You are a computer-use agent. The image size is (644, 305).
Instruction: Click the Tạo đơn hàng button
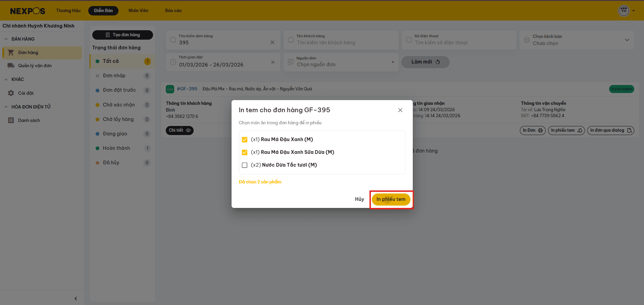click(122, 35)
